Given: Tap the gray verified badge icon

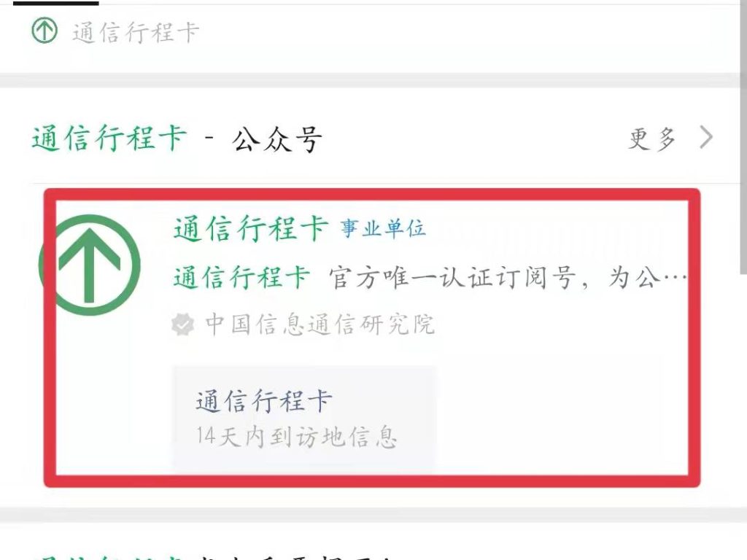Looking at the screenshot, I should coord(183,324).
